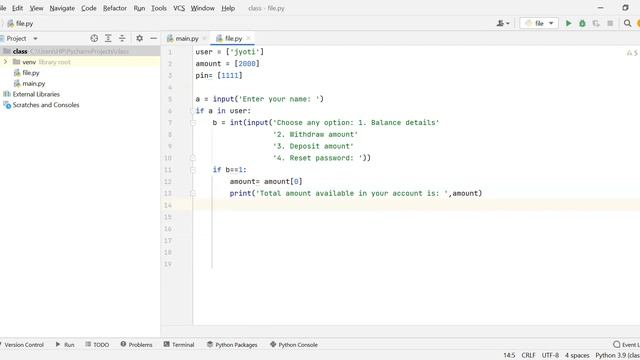This screenshot has width=640, height=360.
Task: Click the file.py breadcrumb in navigation bar
Action: [x=20, y=23]
